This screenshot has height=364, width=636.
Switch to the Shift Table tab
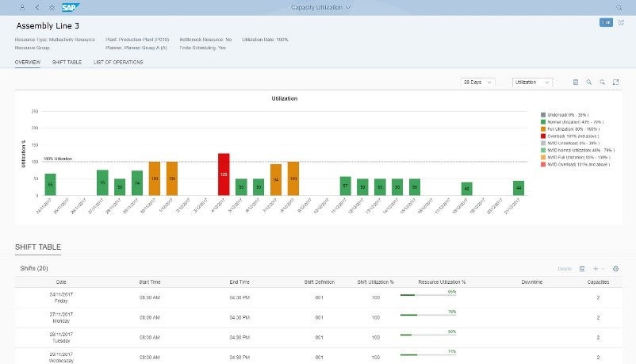coord(67,62)
